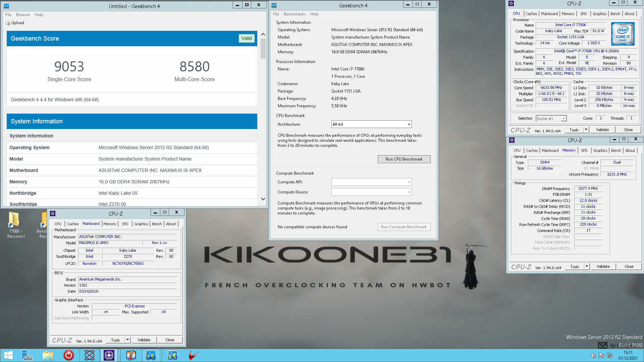This screenshot has height=362, width=644.
Task: Click the Windows Start button
Action: 8,355
